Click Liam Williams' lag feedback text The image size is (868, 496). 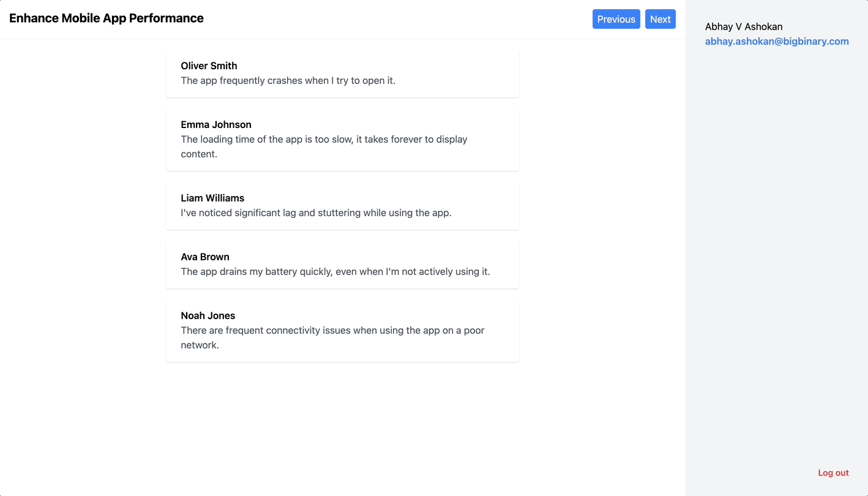pyautogui.click(x=316, y=212)
